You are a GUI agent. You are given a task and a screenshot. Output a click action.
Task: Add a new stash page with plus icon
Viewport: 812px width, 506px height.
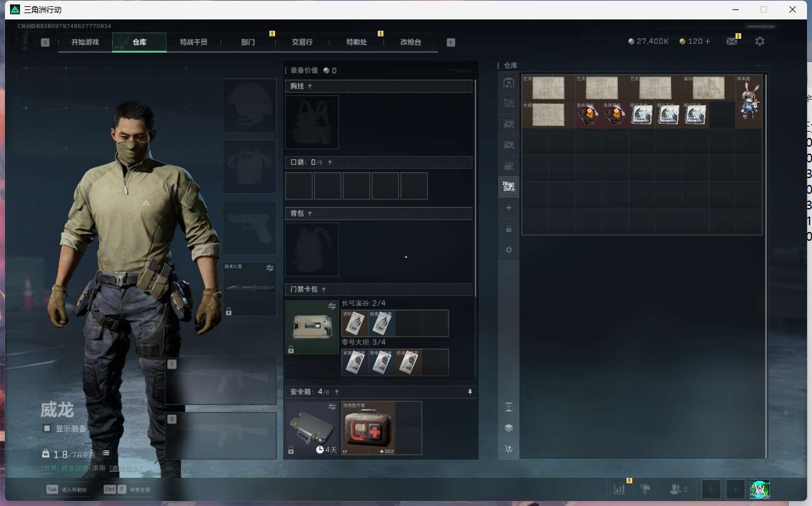509,208
